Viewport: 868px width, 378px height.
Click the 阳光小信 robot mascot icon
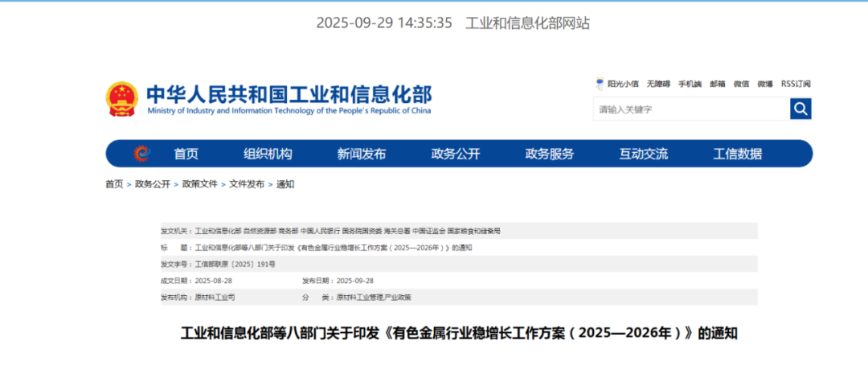point(600,84)
